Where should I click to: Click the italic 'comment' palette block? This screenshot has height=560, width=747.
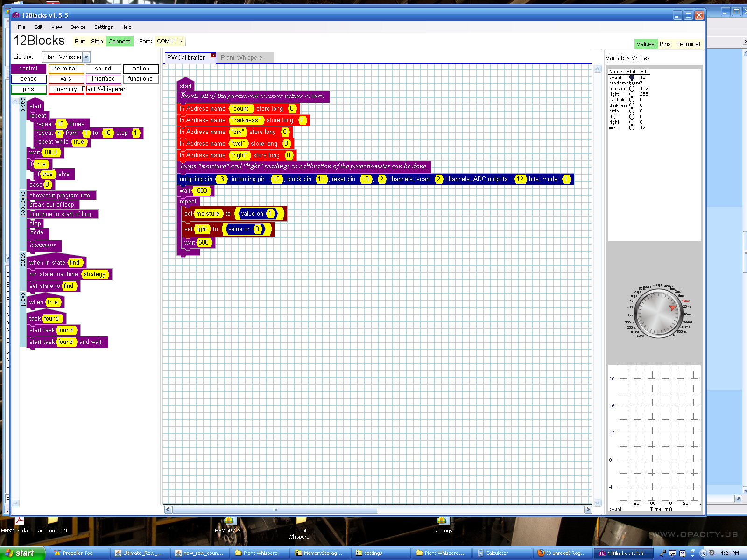(x=43, y=245)
